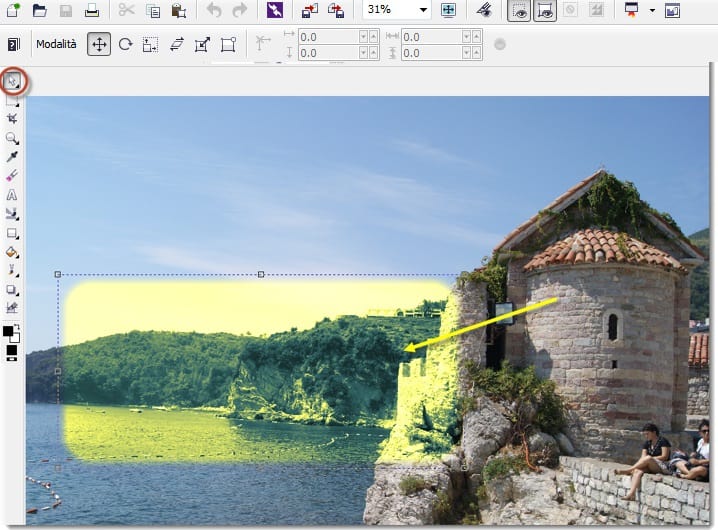718x530 pixels.
Task: Paste from clipboard using toolbar icon
Action: point(178,11)
